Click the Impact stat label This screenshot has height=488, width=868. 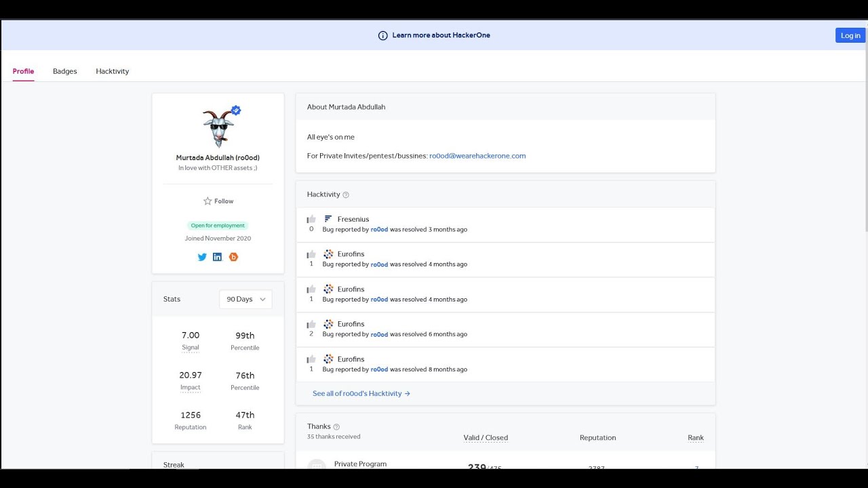tap(191, 388)
